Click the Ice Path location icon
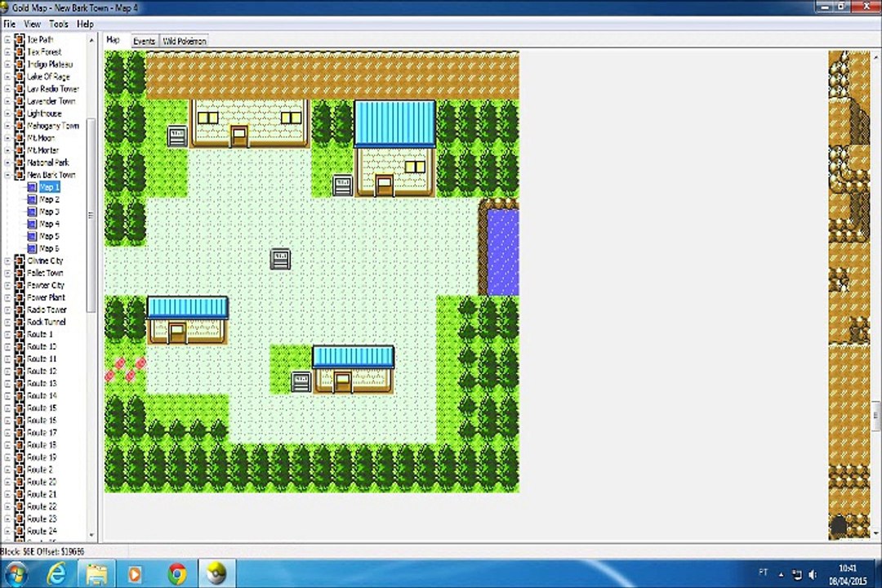The width and height of the screenshot is (882, 588). (x=20, y=39)
